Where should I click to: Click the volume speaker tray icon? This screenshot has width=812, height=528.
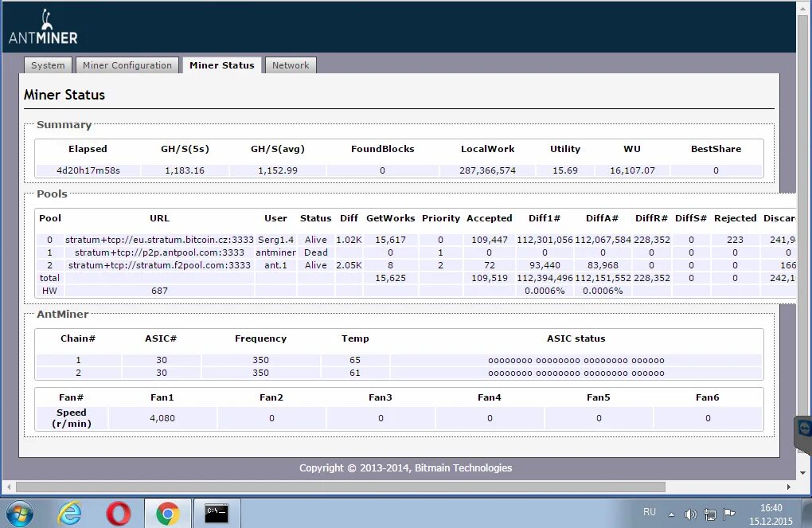pyautogui.click(x=690, y=514)
